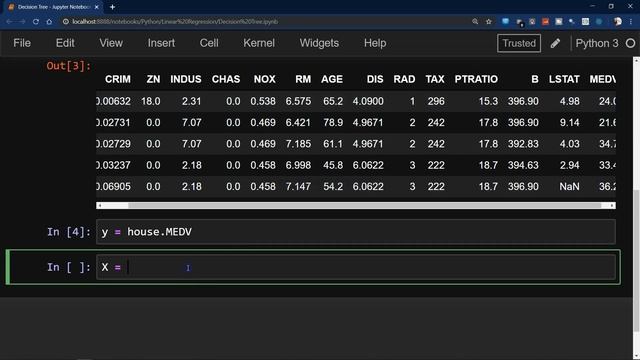The width and height of the screenshot is (640, 360).
Task: Click the kernel idle circle indicator
Action: tap(630, 43)
